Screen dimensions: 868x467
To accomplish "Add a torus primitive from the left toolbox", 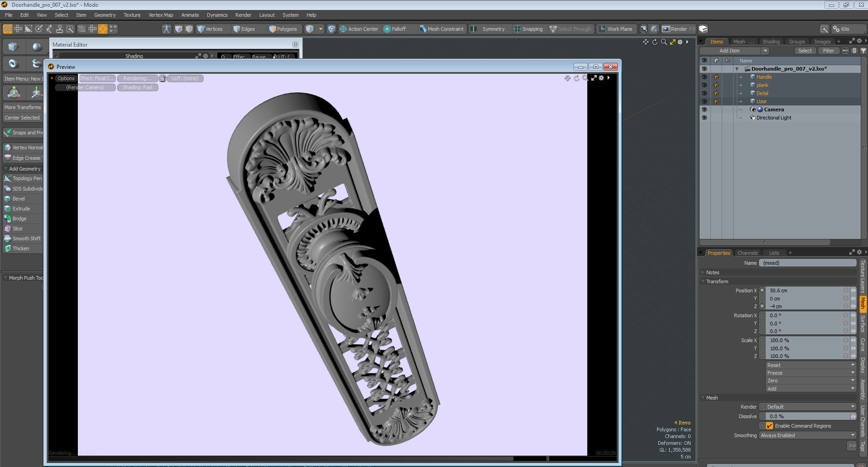I will click(x=13, y=63).
